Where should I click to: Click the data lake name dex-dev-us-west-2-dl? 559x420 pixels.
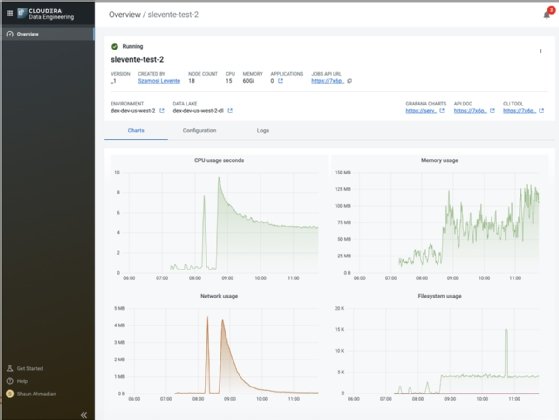coord(198,111)
